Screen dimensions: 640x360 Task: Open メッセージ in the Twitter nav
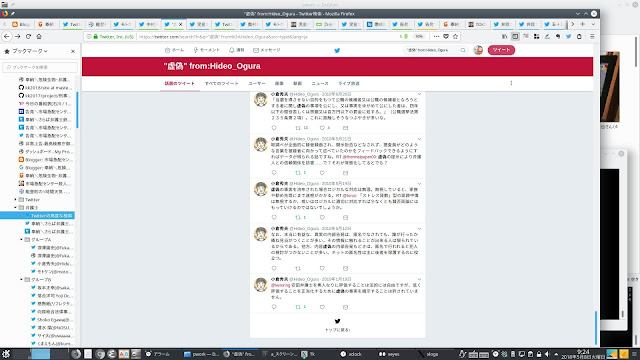coord(267,50)
